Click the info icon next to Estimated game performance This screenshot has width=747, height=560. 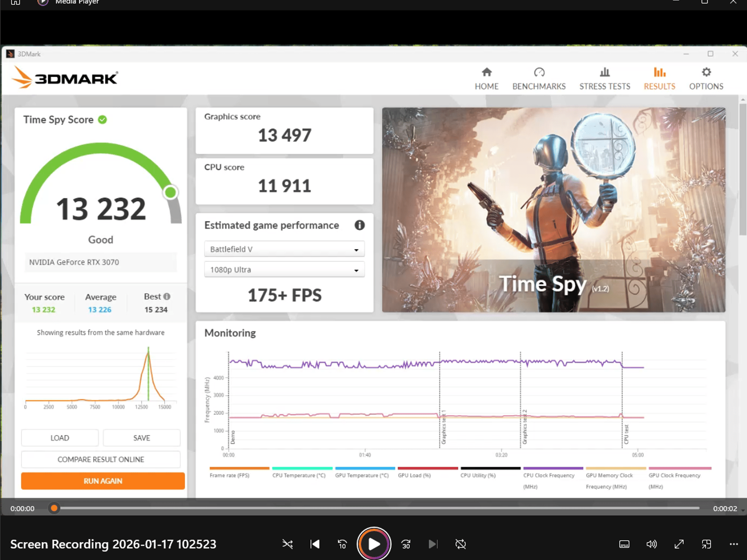tap(360, 225)
